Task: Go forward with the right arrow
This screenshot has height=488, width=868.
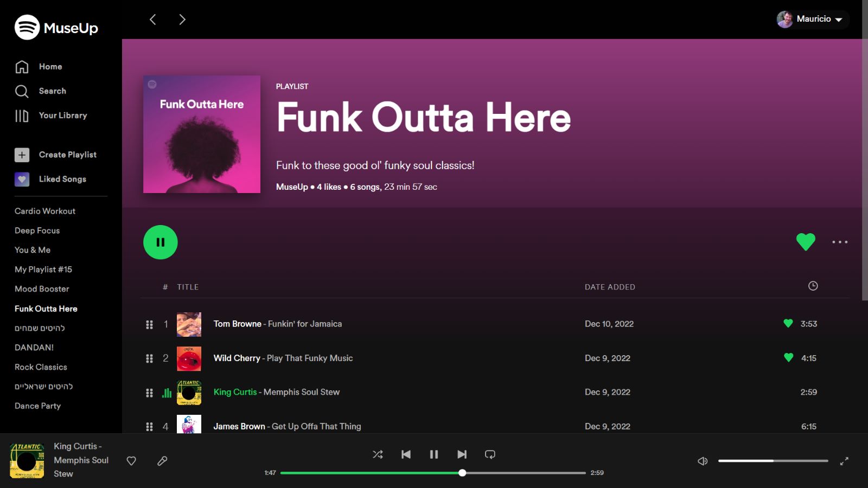Action: tap(182, 20)
